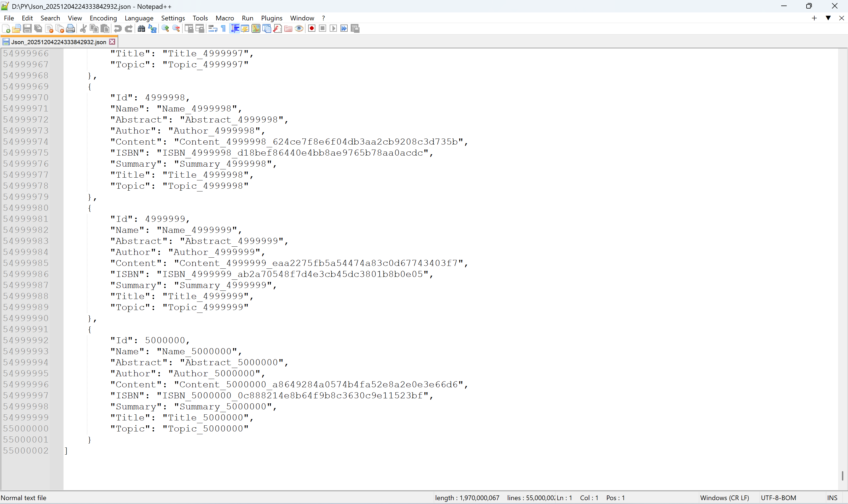Image resolution: width=848 pixels, height=504 pixels.
Task: Open the tab list dropdown arrow
Action: point(828,18)
